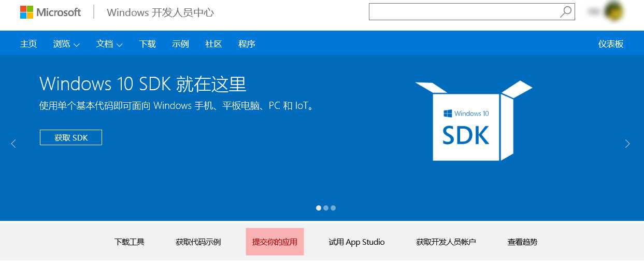Click the 获取代码示例 link
The width and height of the screenshot is (644, 265).
(x=198, y=242)
